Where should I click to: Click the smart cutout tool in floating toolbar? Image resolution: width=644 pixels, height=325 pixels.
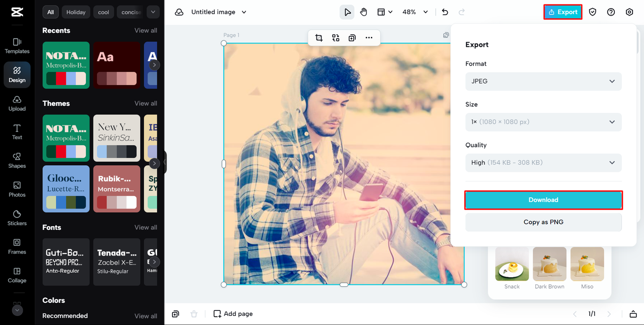336,38
